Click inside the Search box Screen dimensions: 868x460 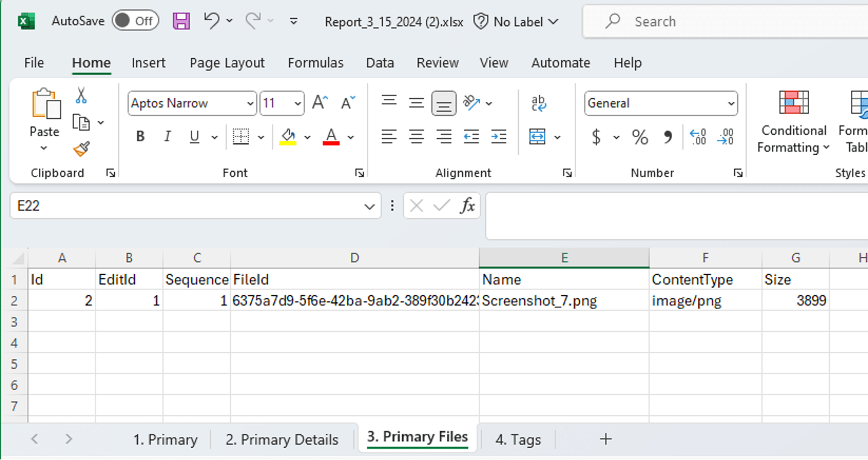pyautogui.click(x=724, y=22)
